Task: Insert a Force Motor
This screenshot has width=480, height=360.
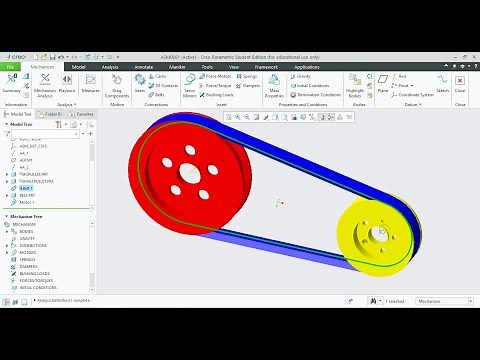Action: tap(215, 76)
